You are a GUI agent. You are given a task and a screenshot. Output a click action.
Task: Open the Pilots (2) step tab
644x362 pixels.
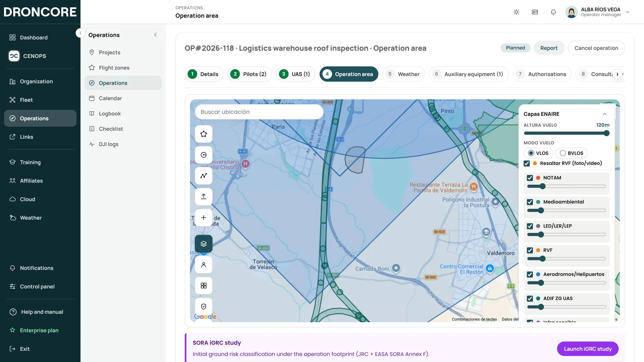(250, 74)
